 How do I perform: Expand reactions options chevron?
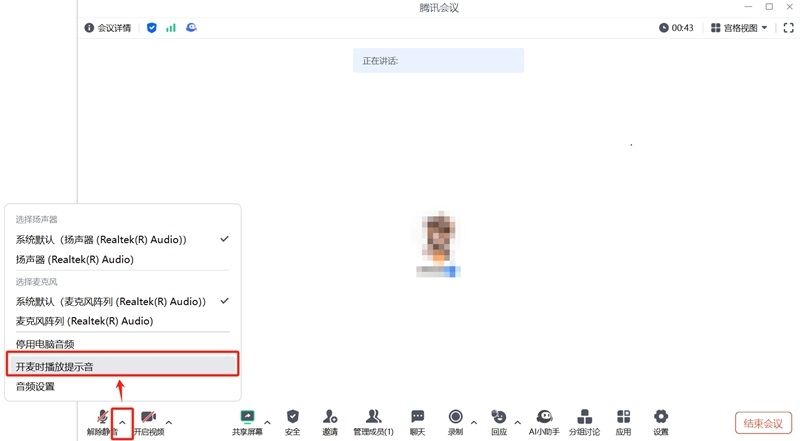(x=517, y=423)
